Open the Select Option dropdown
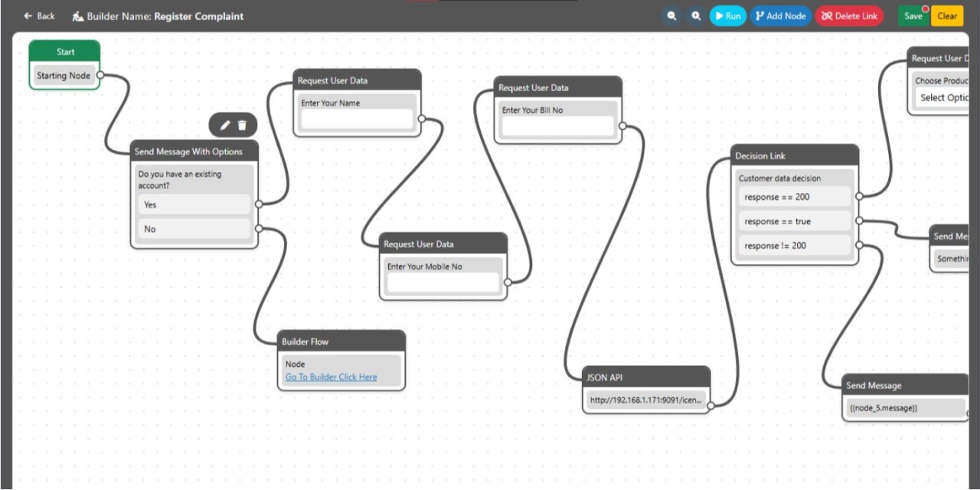This screenshot has height=490, width=980. pos(942,97)
